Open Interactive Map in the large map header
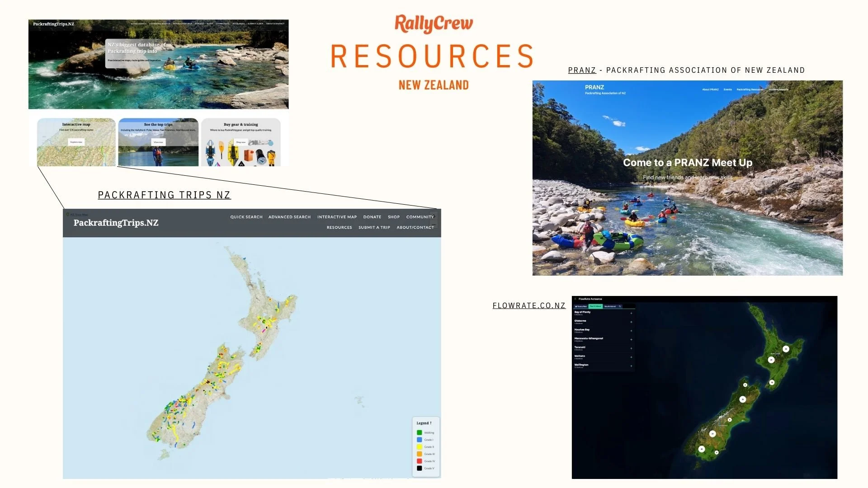The height and width of the screenshot is (488, 868). point(337,217)
